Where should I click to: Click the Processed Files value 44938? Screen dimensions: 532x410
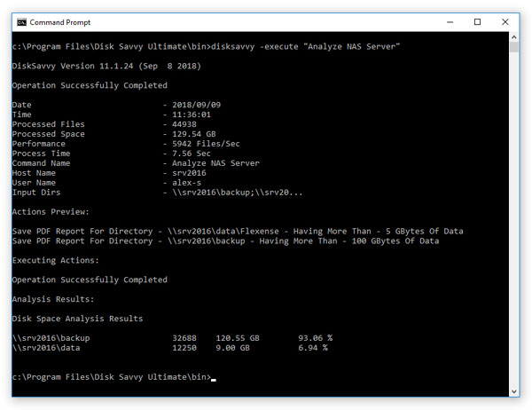pyautogui.click(x=184, y=124)
